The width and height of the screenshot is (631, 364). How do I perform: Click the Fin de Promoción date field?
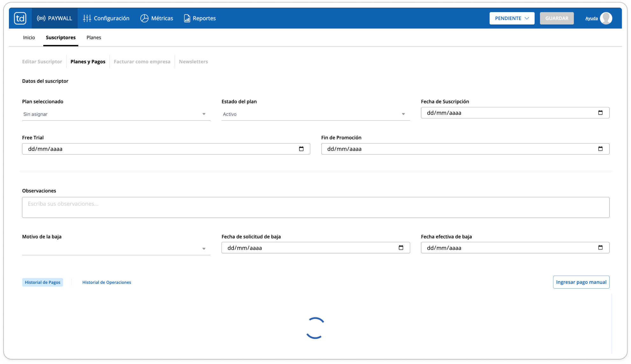465,149
